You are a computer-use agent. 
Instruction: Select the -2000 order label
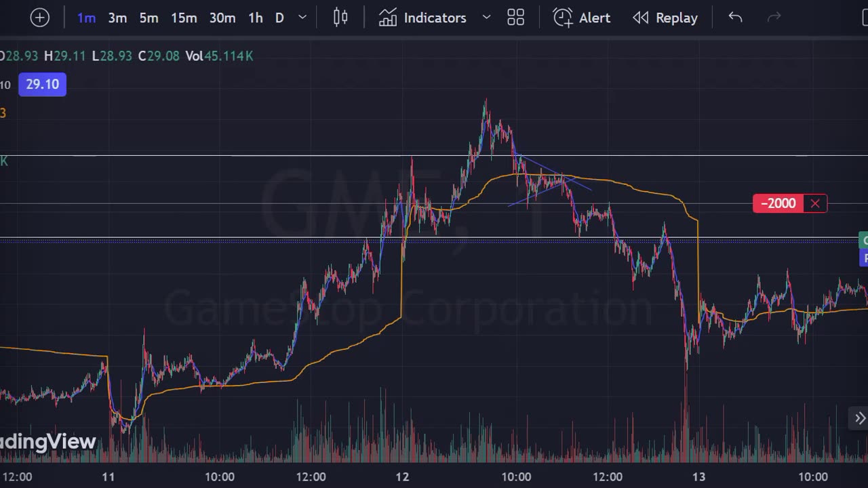click(778, 203)
